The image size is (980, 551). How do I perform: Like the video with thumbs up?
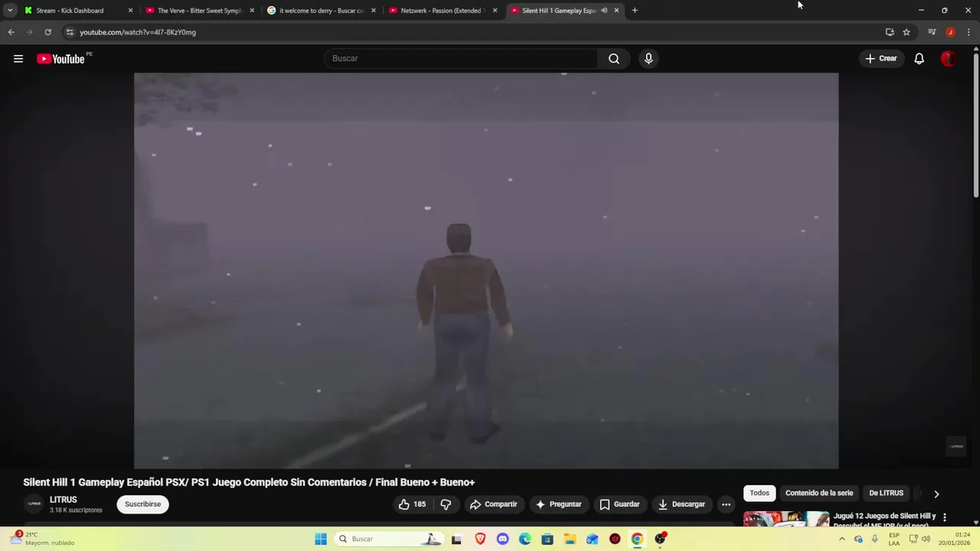point(411,504)
